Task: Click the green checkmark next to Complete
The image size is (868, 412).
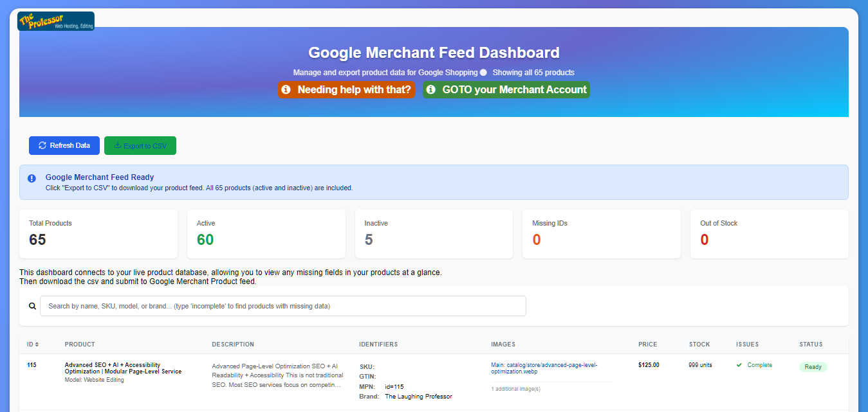Action: (x=739, y=364)
